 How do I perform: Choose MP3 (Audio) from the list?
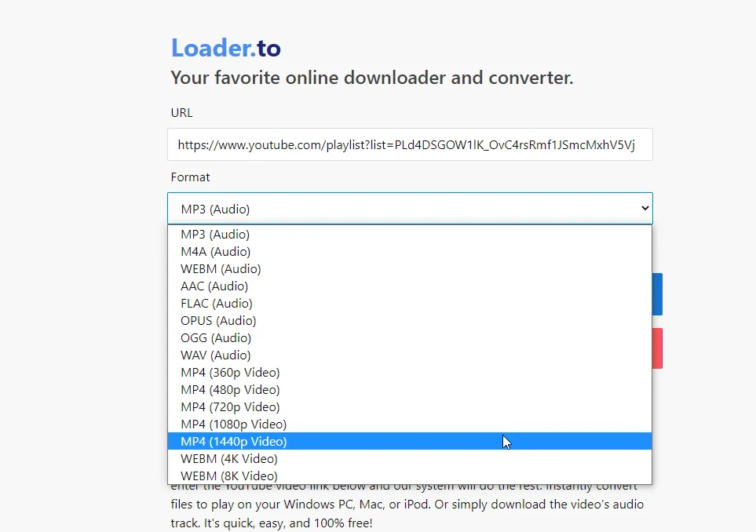[410, 234]
